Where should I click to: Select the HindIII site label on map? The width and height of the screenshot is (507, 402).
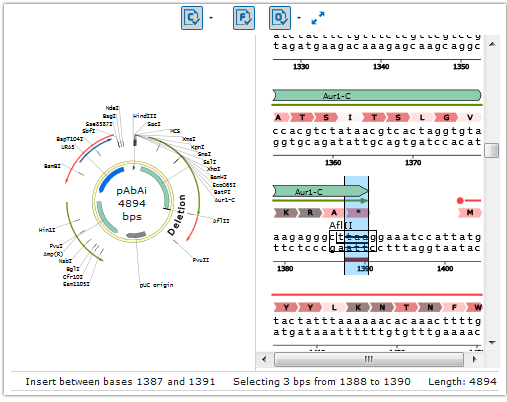[x=145, y=116]
